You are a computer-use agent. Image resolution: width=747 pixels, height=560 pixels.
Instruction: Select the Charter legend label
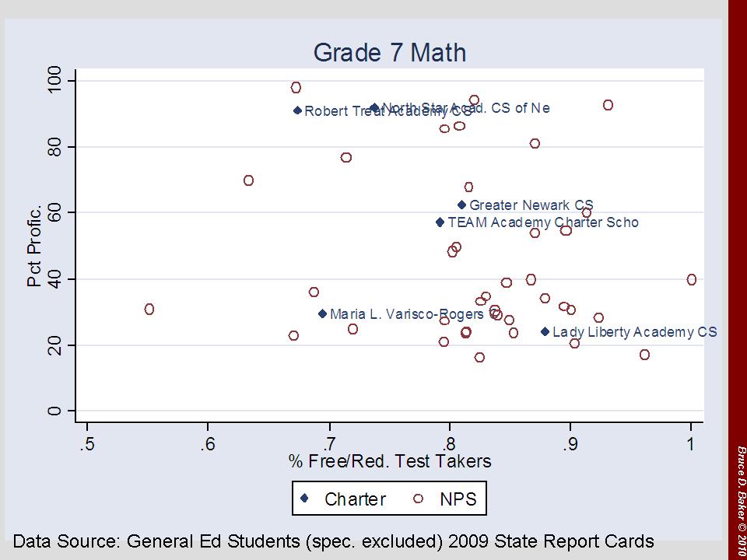coord(355,499)
